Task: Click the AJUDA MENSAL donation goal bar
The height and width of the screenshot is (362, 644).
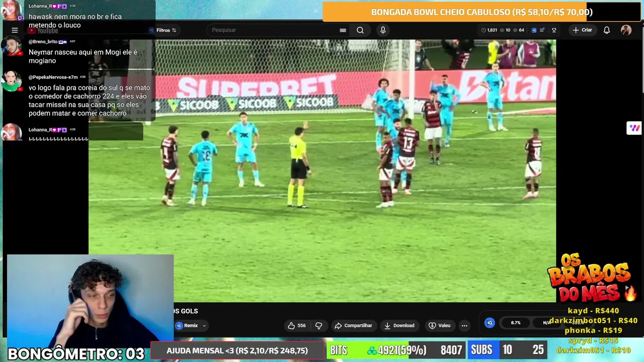Action: coord(237,350)
